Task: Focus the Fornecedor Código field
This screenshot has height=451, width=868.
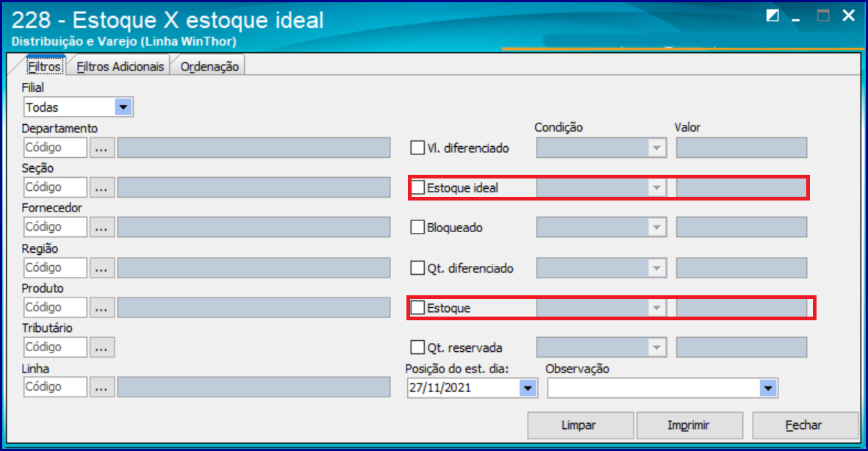Action: pos(55,228)
